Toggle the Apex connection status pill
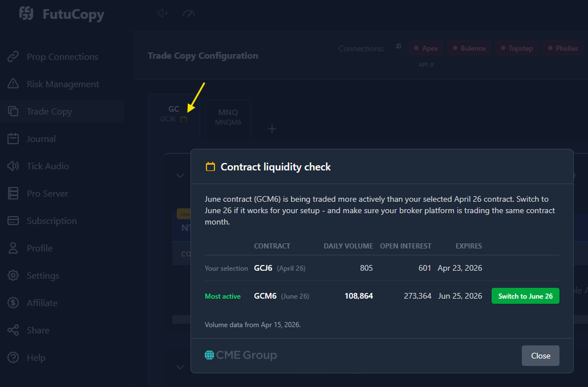This screenshot has width=588, height=387. 426,48
